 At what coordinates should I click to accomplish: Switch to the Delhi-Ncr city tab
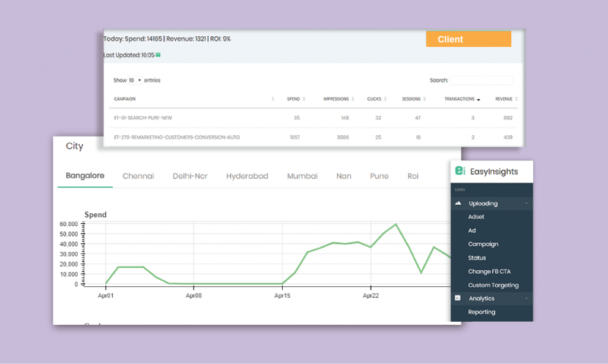(190, 176)
